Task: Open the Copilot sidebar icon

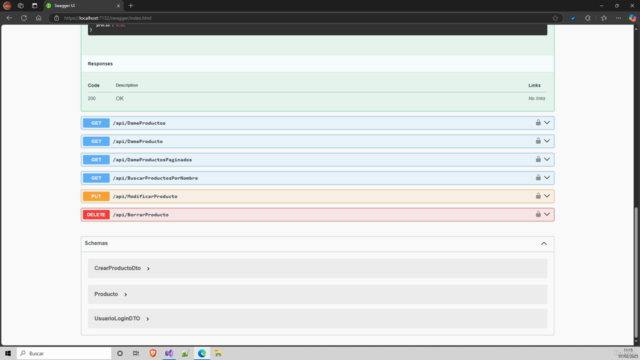Action: (x=632, y=18)
